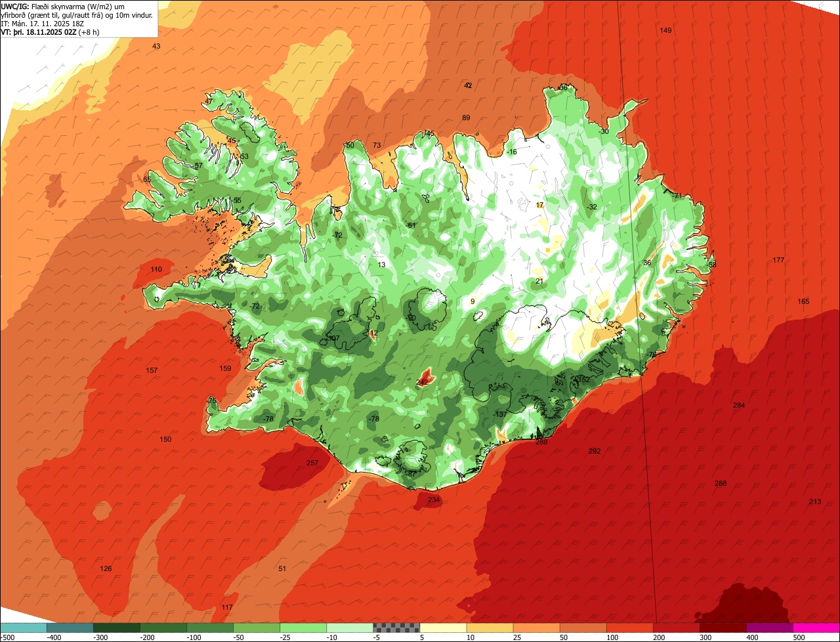Click the value 213 near the right edge
Image resolution: width=840 pixels, height=642 pixels.
pos(815,502)
